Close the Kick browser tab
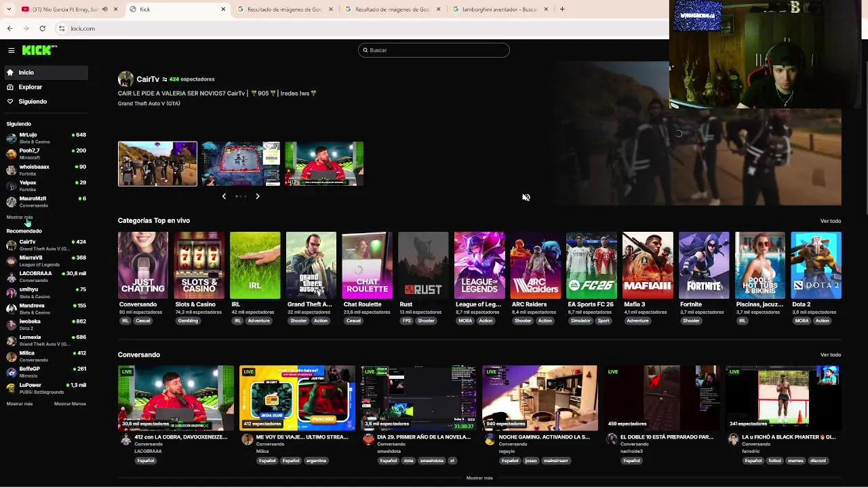The image size is (868, 488). click(223, 9)
